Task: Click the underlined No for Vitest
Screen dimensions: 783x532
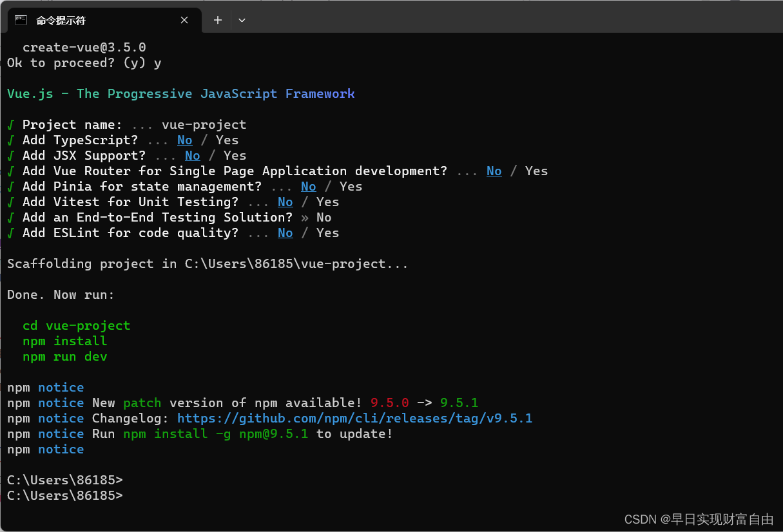Action: coord(285,202)
